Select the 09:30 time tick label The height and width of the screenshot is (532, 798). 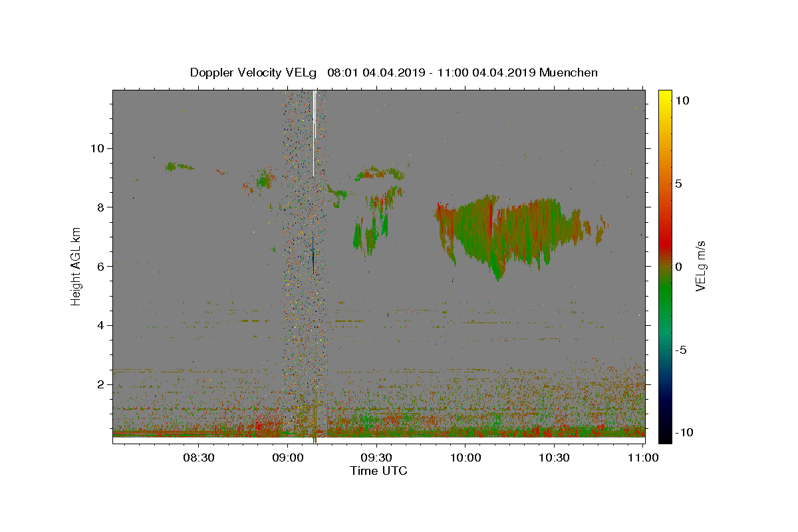[376, 458]
